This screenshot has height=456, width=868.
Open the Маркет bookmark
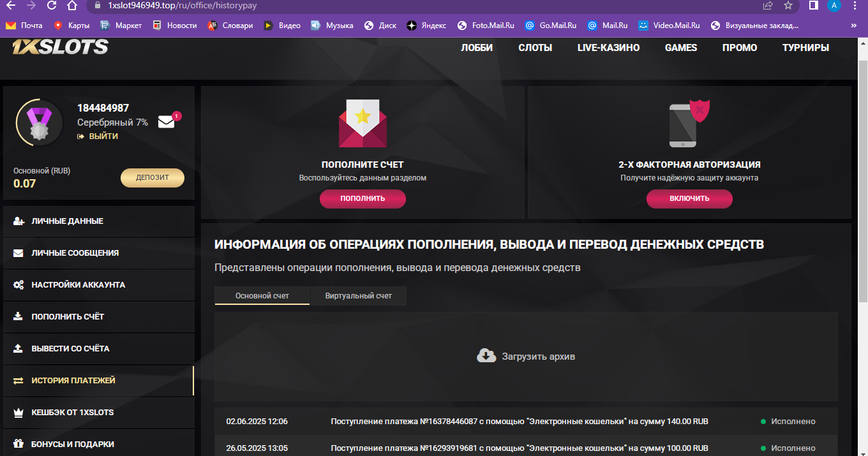tap(121, 26)
